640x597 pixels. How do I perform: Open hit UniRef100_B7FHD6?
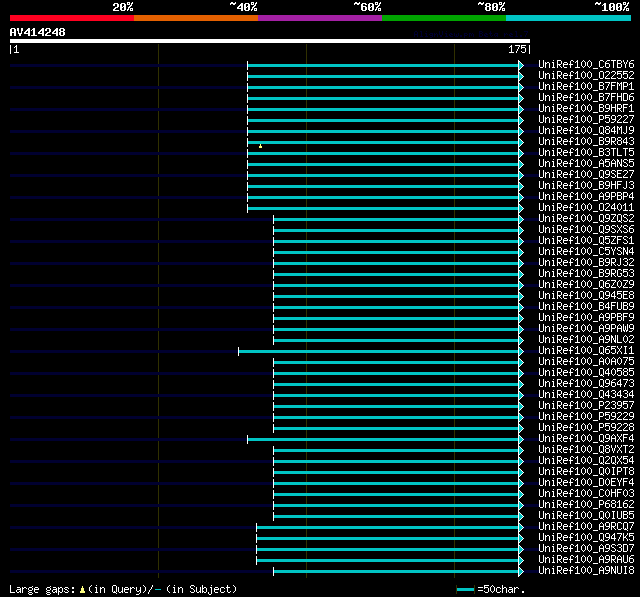[x=586, y=98]
